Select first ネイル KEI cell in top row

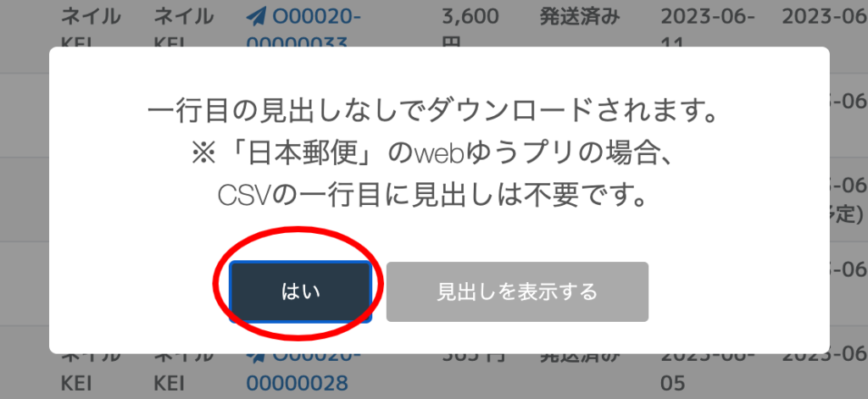click(91, 28)
